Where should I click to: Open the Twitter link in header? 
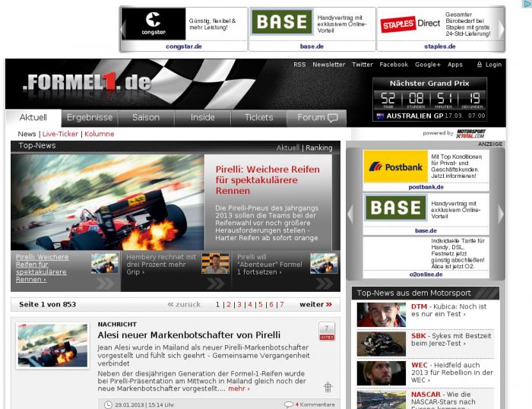tap(363, 65)
